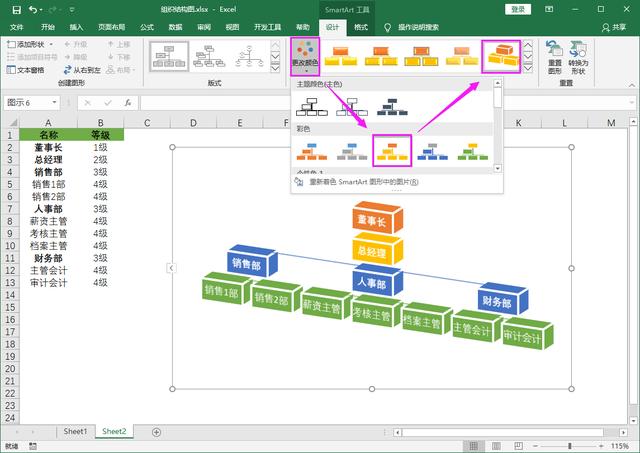Switch to Page Layout view icon

click(496, 446)
